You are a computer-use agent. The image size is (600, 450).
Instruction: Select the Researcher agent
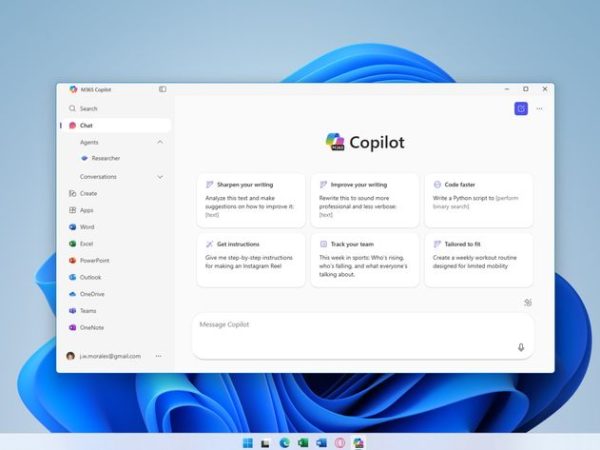coord(105,158)
